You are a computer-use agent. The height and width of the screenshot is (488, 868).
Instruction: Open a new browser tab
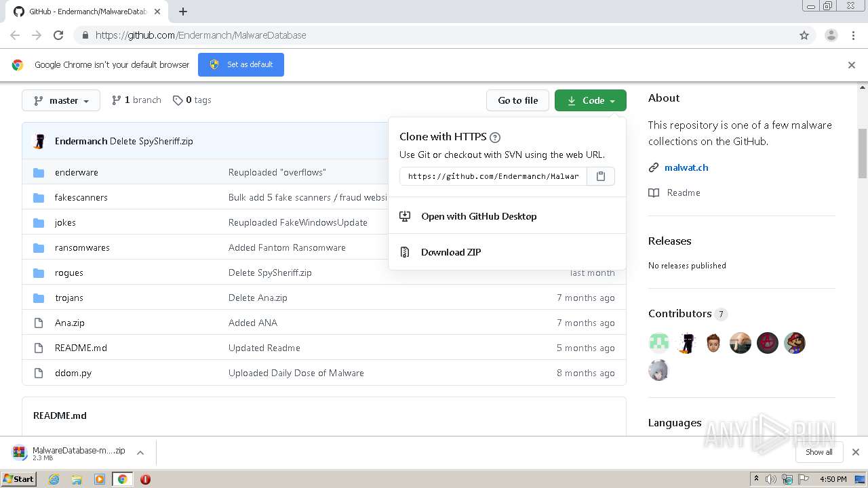tap(183, 12)
